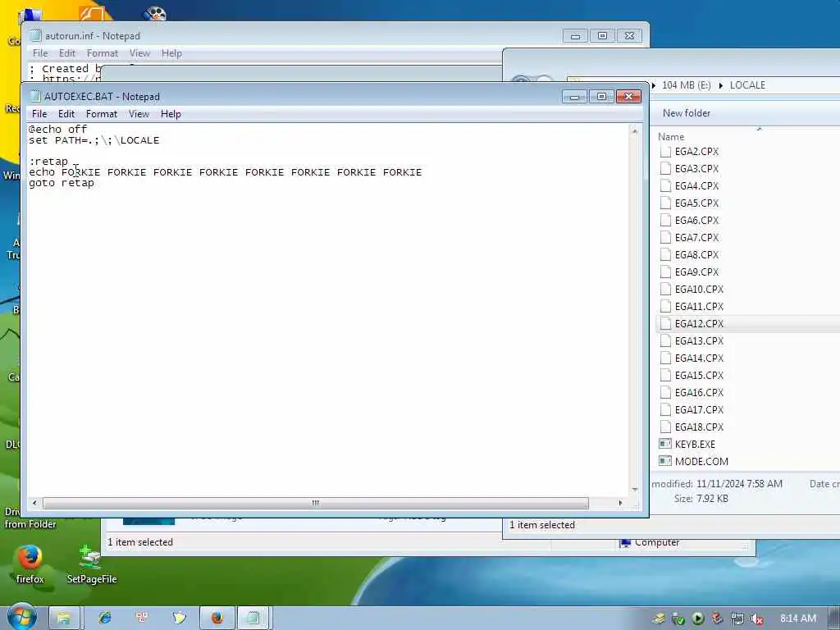Open Format menu in autorun.inf Notepad

coord(103,53)
